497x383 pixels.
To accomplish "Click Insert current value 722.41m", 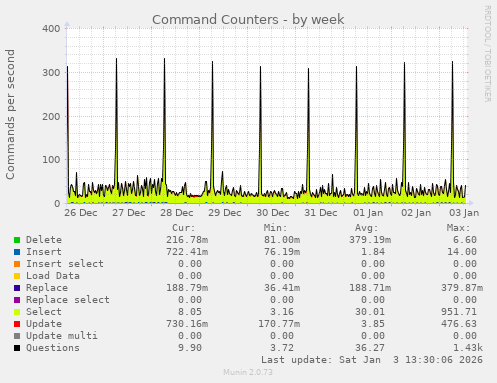I will point(187,252).
